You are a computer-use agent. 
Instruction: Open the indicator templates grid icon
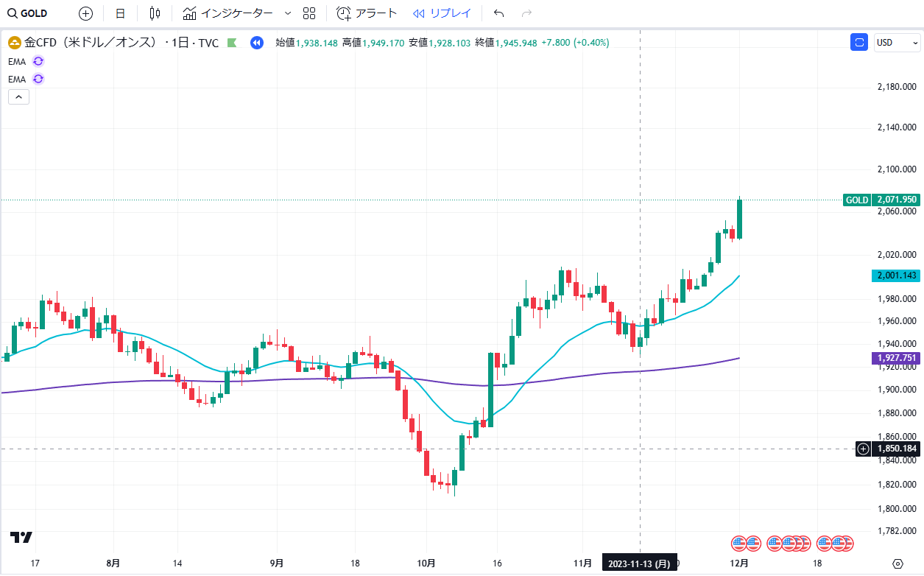309,13
